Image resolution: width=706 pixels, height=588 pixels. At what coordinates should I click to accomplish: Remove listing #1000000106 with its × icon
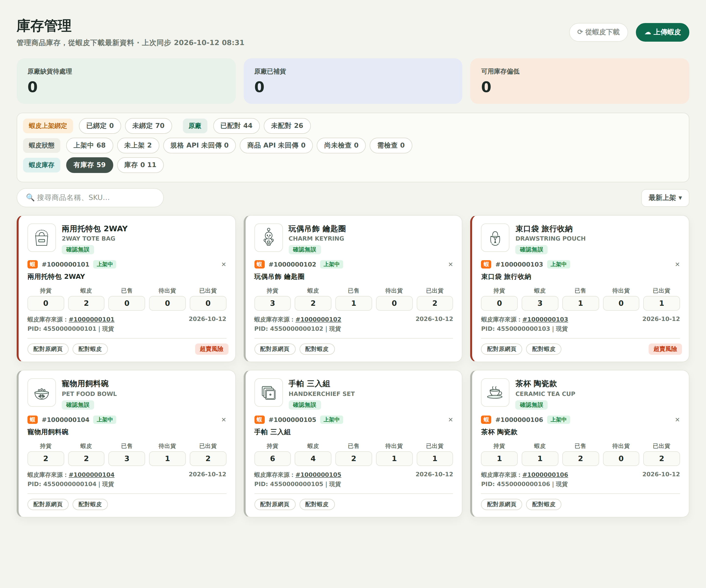point(677,420)
